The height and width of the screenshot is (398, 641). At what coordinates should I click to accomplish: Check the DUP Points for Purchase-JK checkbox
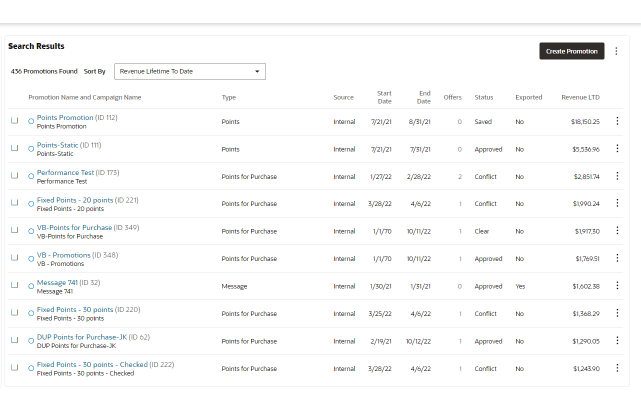(x=15, y=340)
